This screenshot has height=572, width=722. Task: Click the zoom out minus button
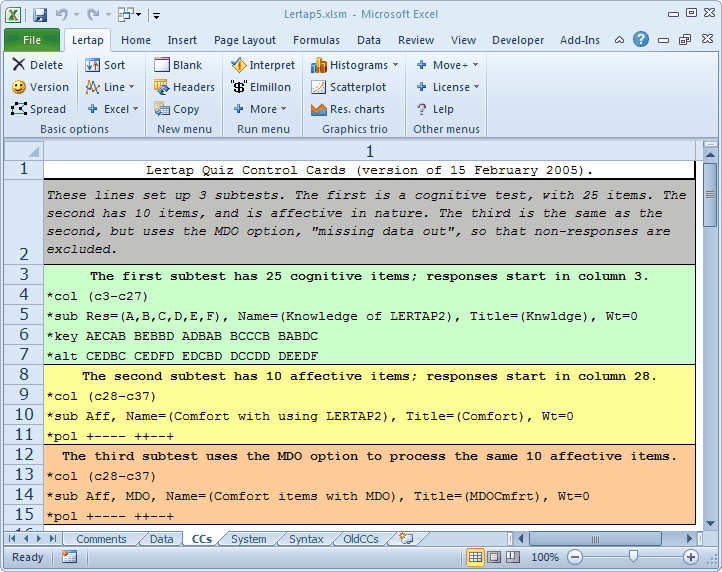(575, 557)
